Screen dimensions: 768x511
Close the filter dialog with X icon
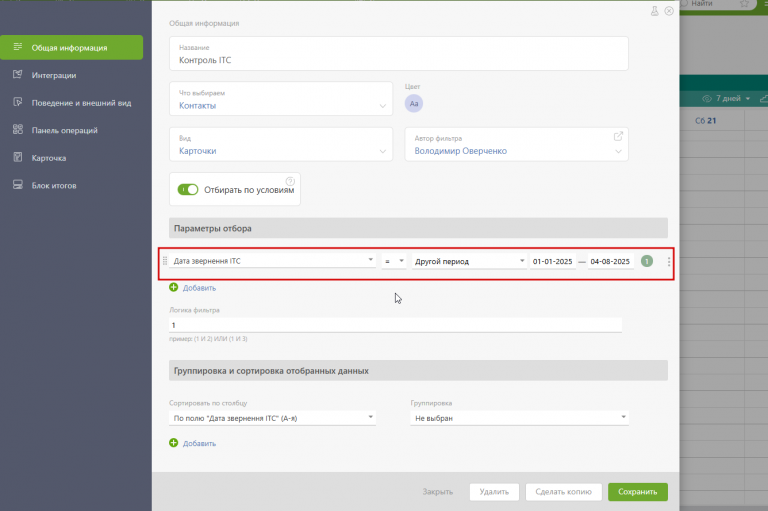pos(669,11)
